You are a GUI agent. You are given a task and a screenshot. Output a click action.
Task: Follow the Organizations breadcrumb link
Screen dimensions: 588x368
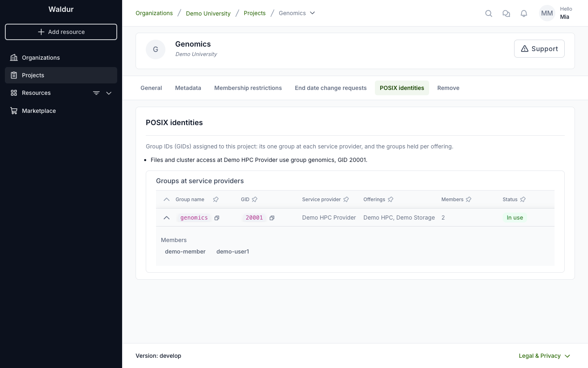tap(154, 13)
